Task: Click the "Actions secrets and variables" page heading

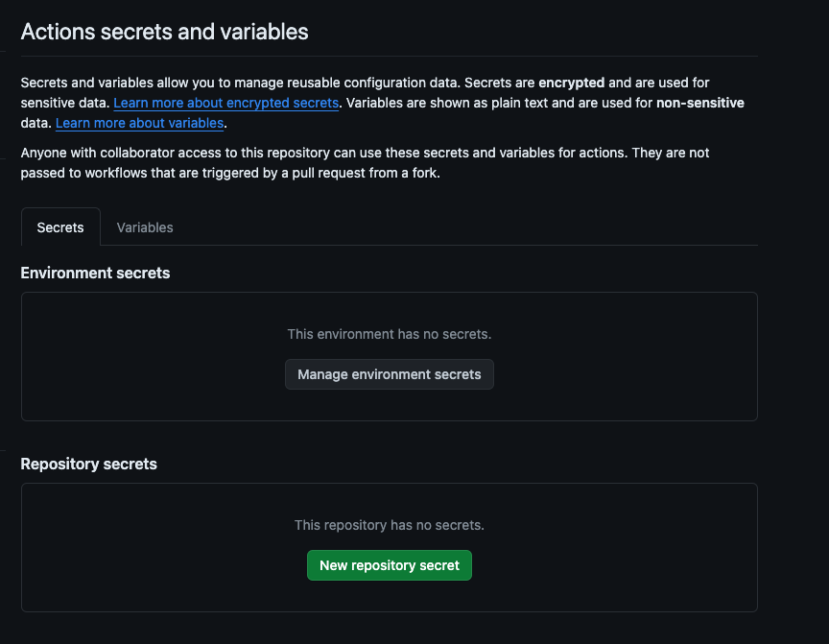Action: 164,32
